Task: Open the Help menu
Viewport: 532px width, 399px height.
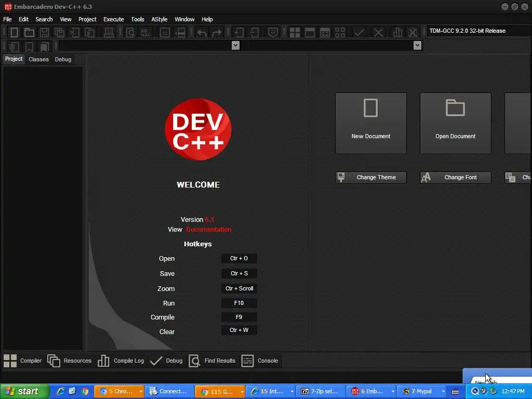Action: tap(207, 19)
